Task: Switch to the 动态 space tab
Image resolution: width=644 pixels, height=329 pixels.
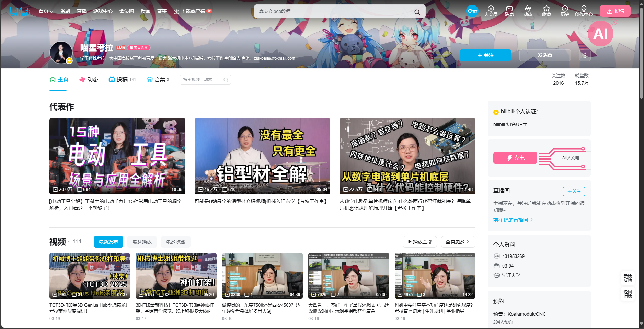Action: point(89,79)
